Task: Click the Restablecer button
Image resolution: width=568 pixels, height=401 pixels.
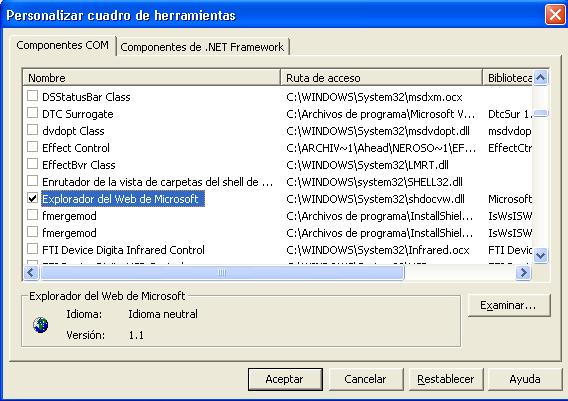Action: point(446,379)
